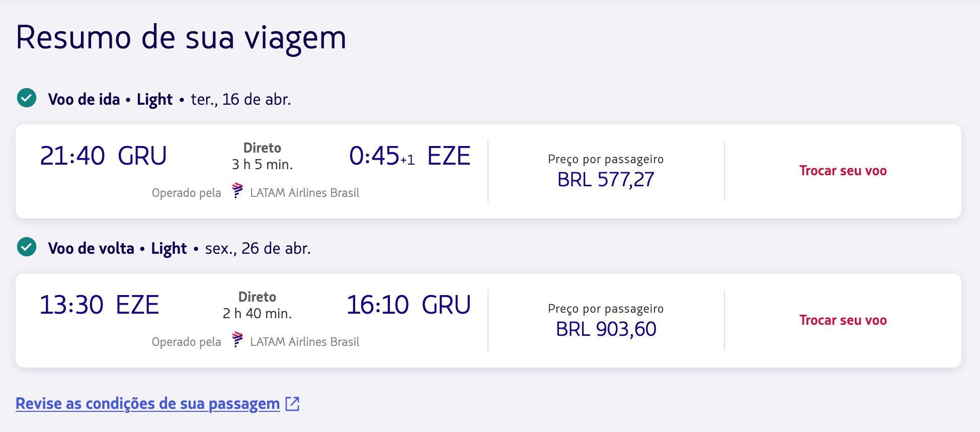Click the external-link icon after Revise as condições
Image resolution: width=980 pixels, height=432 pixels.
point(292,404)
